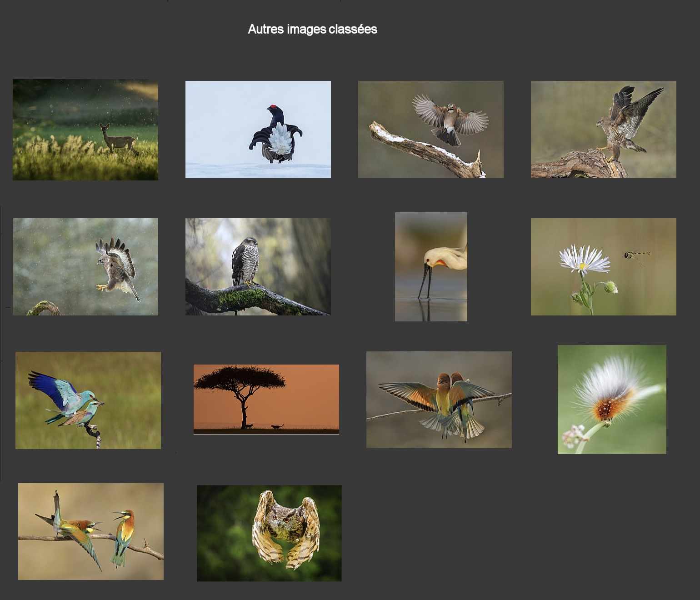This screenshot has width=700, height=600.
Task: Click the hoverfly beside the daisy
Action: tap(635, 255)
